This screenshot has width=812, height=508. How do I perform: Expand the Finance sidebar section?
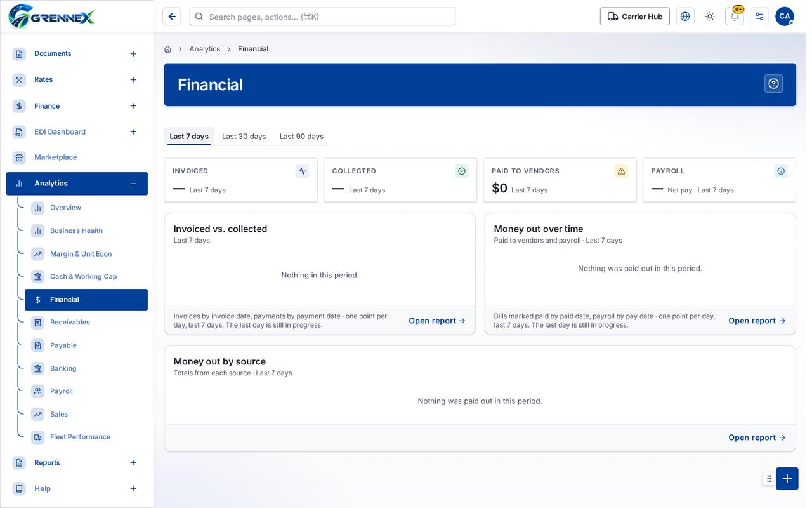coord(133,106)
